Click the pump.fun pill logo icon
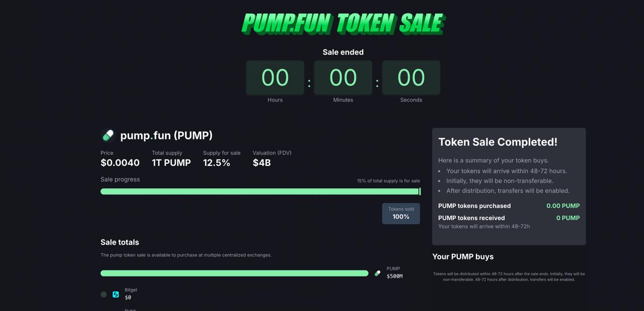This screenshot has width=644, height=311. pos(108,135)
